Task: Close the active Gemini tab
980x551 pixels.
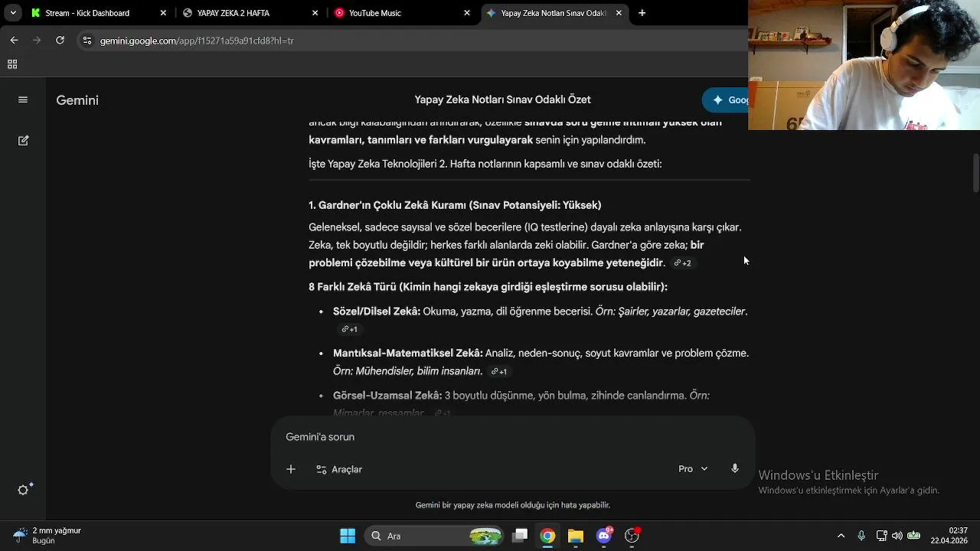Action: [619, 13]
